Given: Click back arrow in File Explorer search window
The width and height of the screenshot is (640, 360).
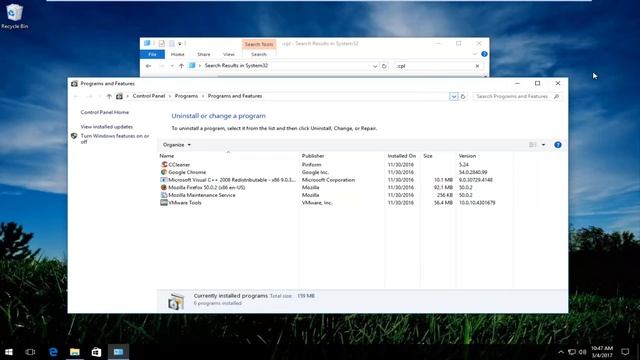Looking at the screenshot, I should 149,66.
